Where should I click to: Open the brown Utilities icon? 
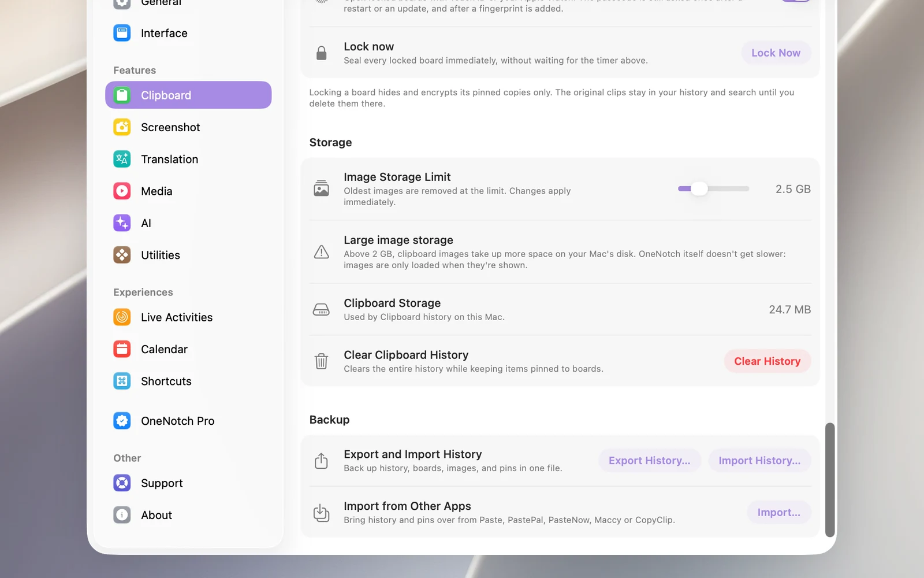tap(122, 255)
